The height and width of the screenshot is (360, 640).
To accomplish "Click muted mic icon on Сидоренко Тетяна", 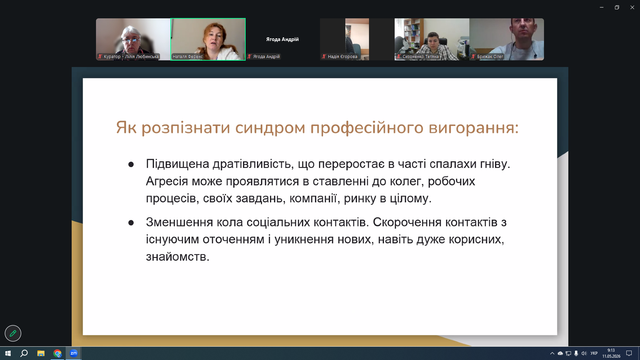I will (399, 56).
